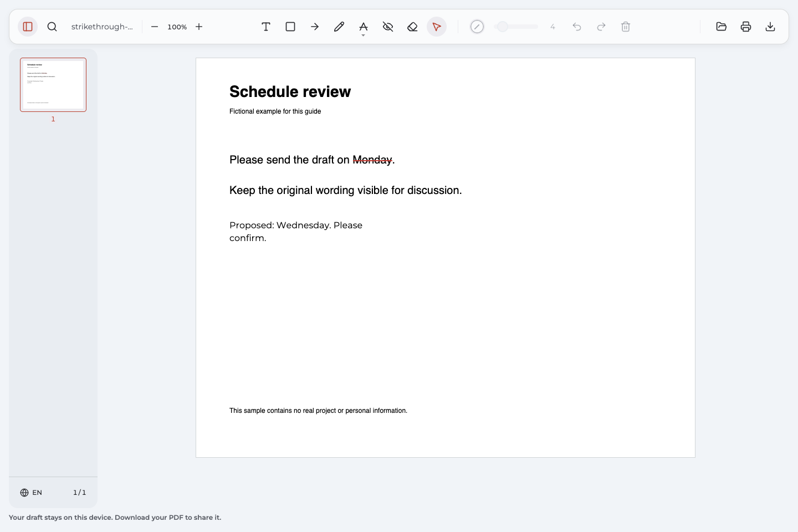Select the Redact hide tool
The width and height of the screenshot is (798, 532).
[x=388, y=27]
